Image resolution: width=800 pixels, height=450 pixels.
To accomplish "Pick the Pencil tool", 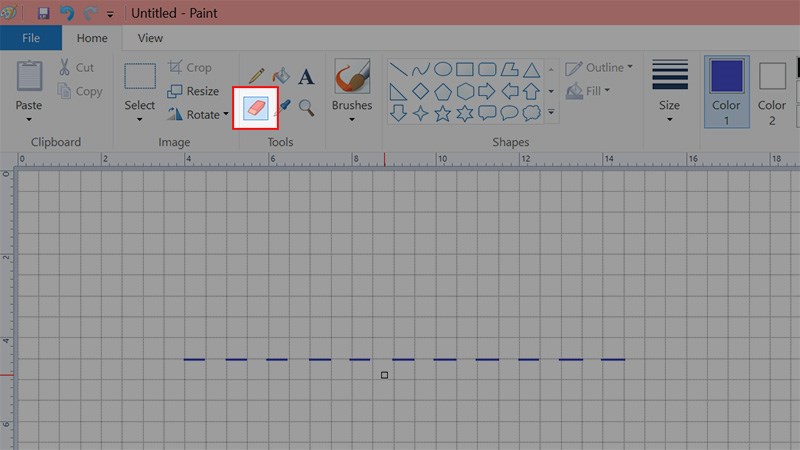I will [256, 75].
